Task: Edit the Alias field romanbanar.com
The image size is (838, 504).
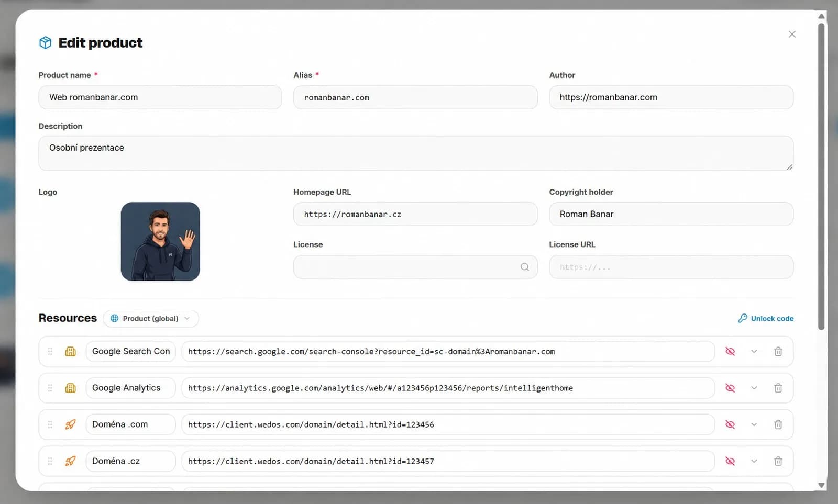Action: pos(415,97)
